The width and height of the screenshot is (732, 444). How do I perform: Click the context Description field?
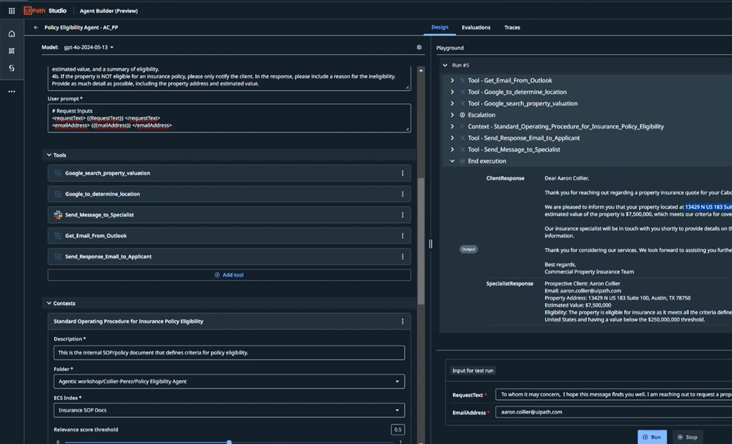pyautogui.click(x=229, y=352)
